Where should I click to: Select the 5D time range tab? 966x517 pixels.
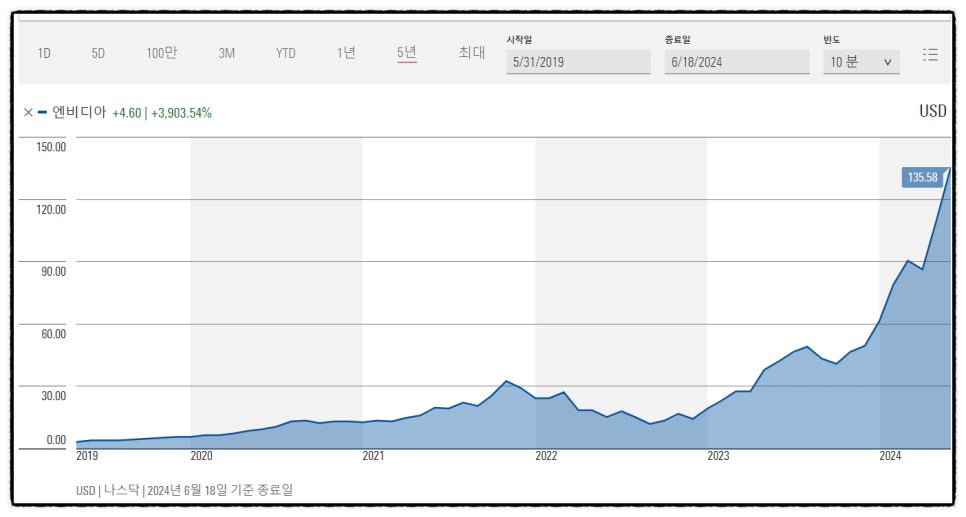pyautogui.click(x=98, y=54)
